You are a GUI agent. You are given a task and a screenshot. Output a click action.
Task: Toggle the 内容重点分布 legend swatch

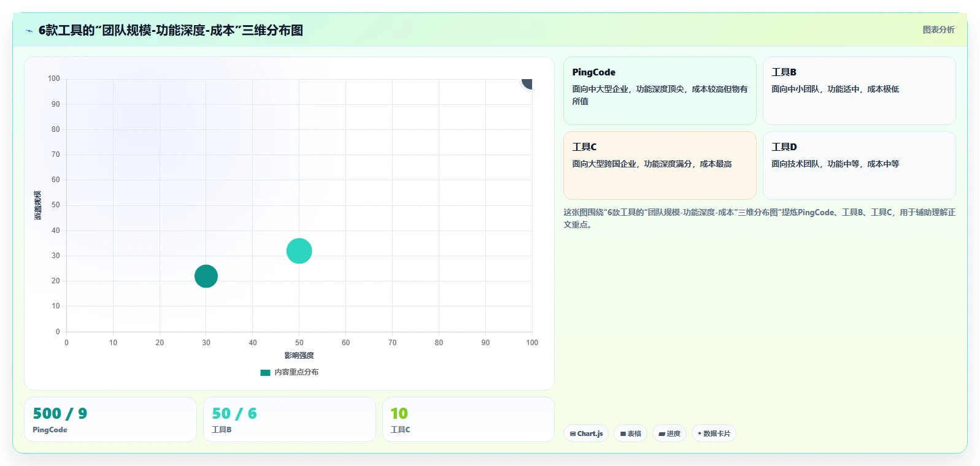265,372
